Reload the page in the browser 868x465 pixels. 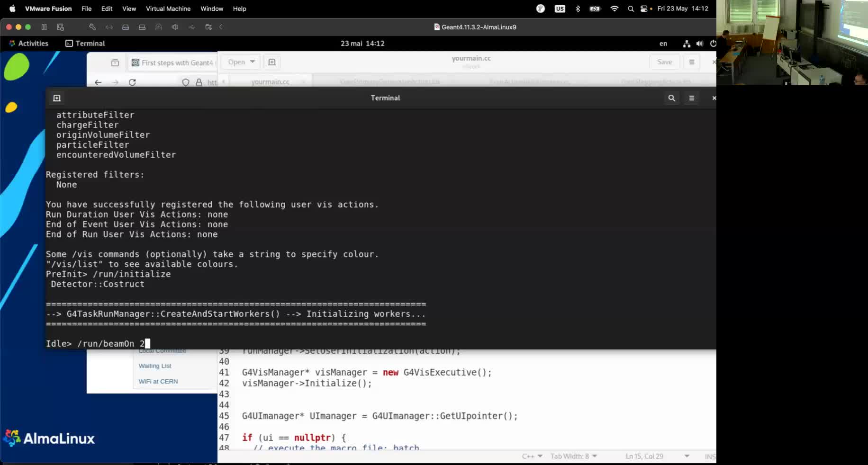pyautogui.click(x=131, y=81)
